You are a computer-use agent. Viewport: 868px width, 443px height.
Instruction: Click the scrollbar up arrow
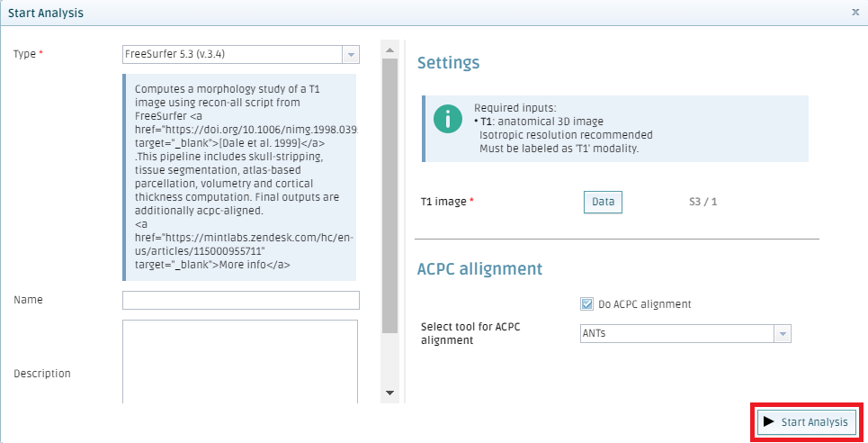[x=389, y=50]
